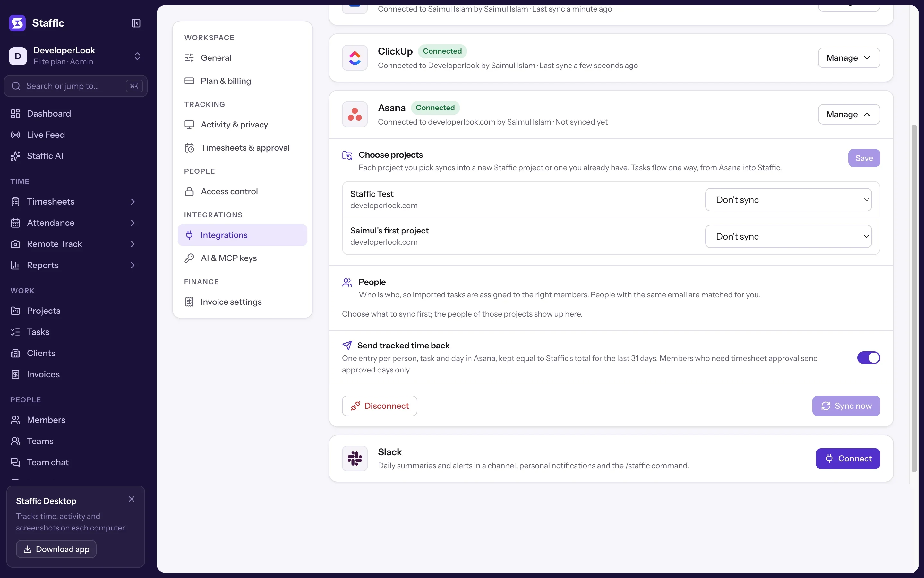Click the People section icon
The height and width of the screenshot is (578, 924).
347,283
